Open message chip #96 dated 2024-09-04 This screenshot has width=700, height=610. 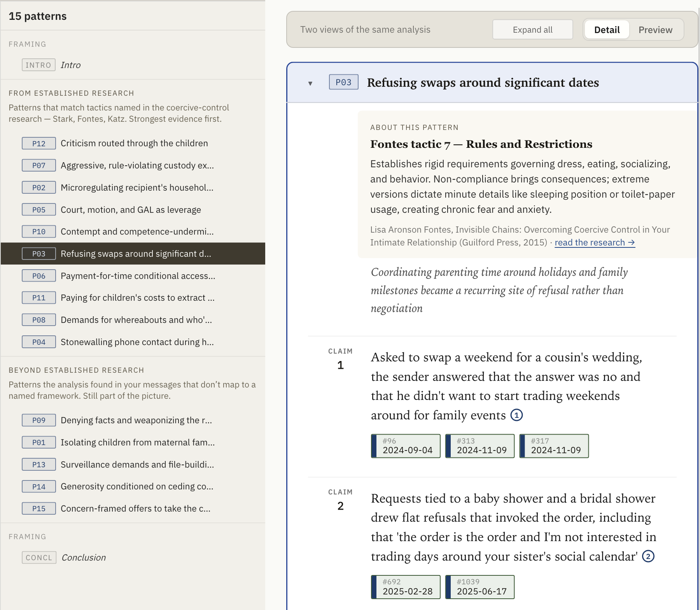[406, 446]
